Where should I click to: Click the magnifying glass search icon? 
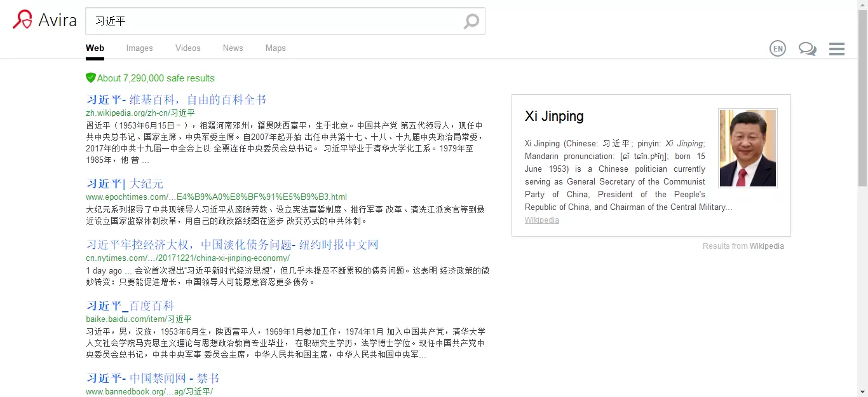pos(471,22)
